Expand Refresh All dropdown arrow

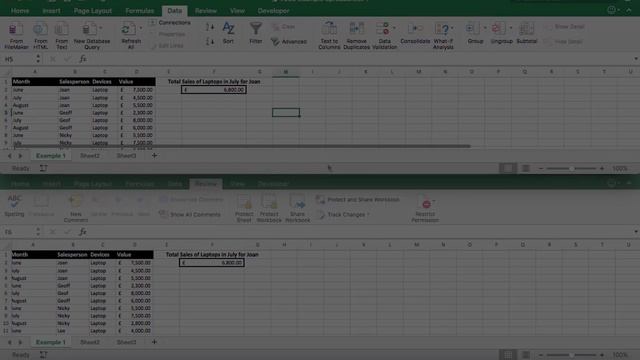click(x=141, y=28)
